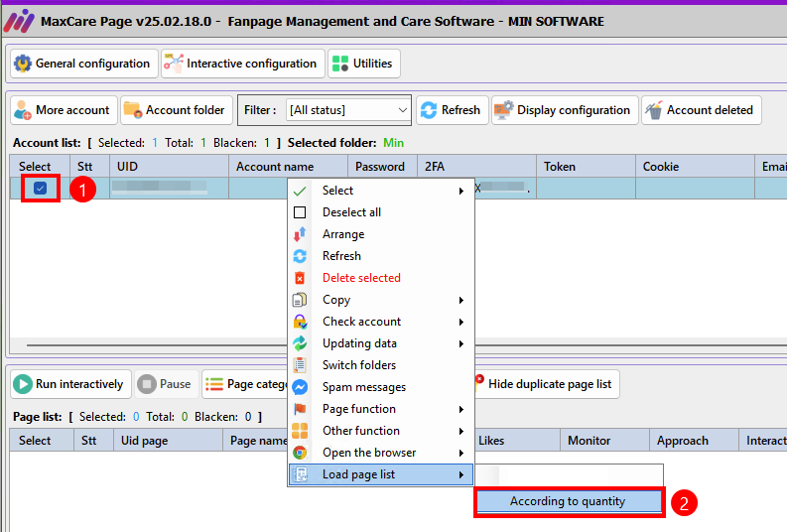The image size is (787, 532).
Task: Expand the Page function submenu arrow
Action: click(x=461, y=409)
